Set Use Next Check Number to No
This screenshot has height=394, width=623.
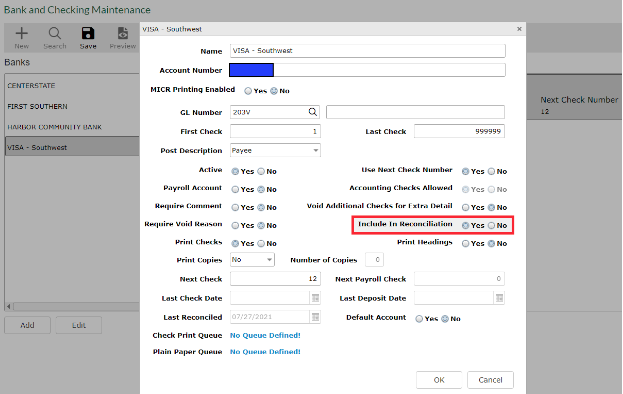point(491,172)
